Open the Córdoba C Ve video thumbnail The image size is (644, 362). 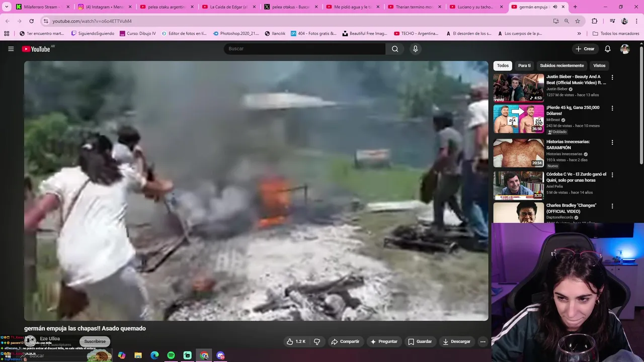point(518,186)
